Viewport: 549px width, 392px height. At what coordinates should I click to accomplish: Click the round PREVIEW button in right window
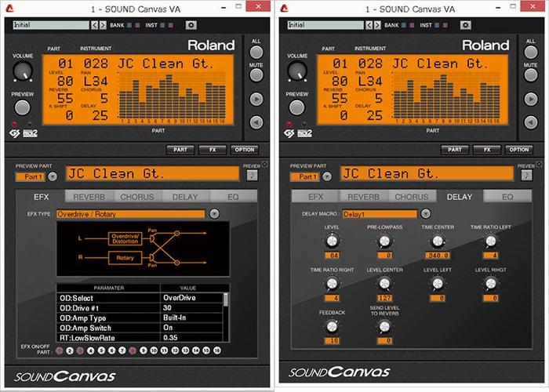click(x=297, y=108)
